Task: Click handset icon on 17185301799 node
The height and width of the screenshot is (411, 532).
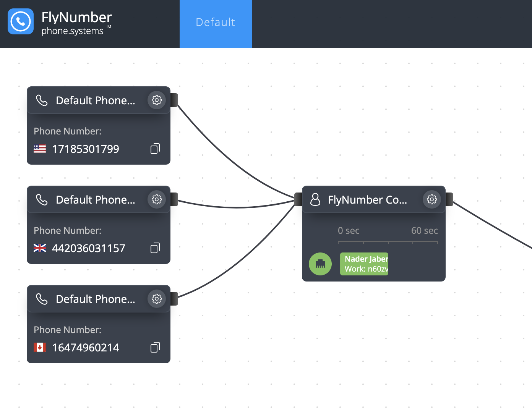Action: (42, 100)
